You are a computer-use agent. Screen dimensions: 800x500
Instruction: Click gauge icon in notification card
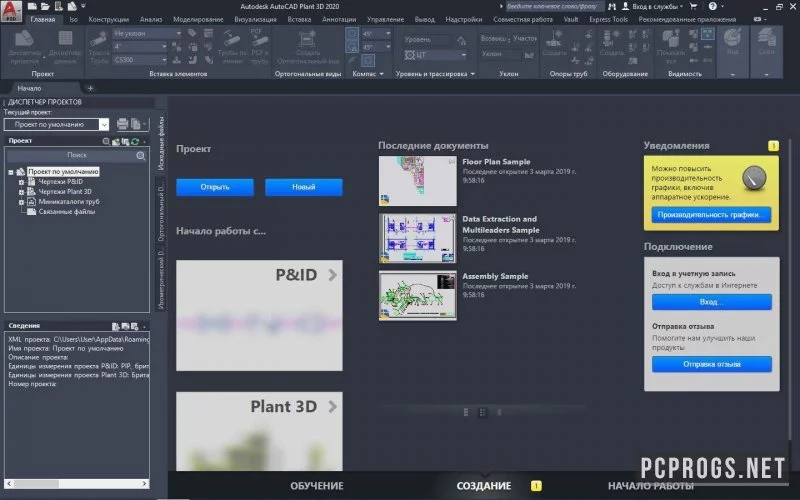click(x=754, y=178)
